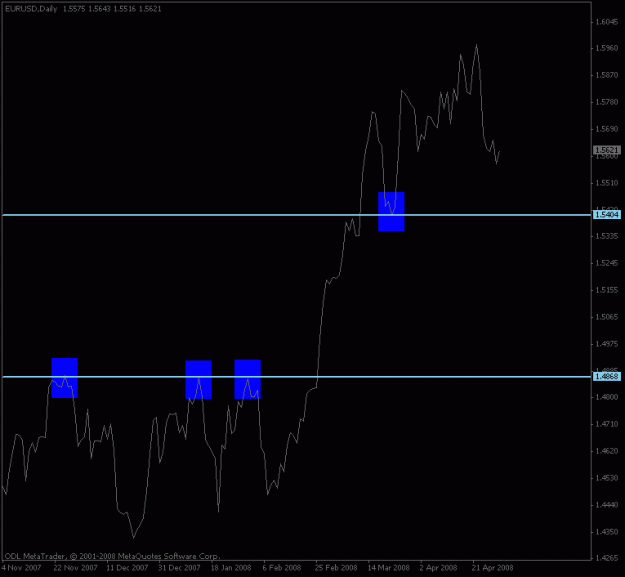Click the 25 Feb 2008 date label
This screenshot has height=577, width=625.
(x=336, y=567)
